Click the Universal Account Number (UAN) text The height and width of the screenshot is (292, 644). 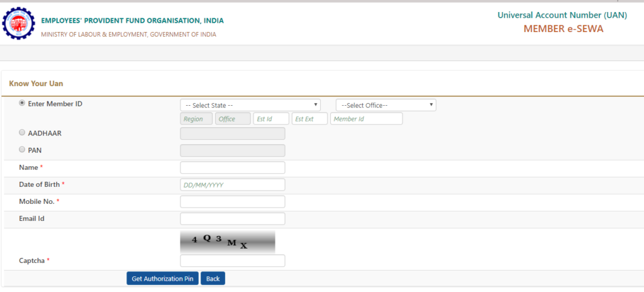coord(562,15)
